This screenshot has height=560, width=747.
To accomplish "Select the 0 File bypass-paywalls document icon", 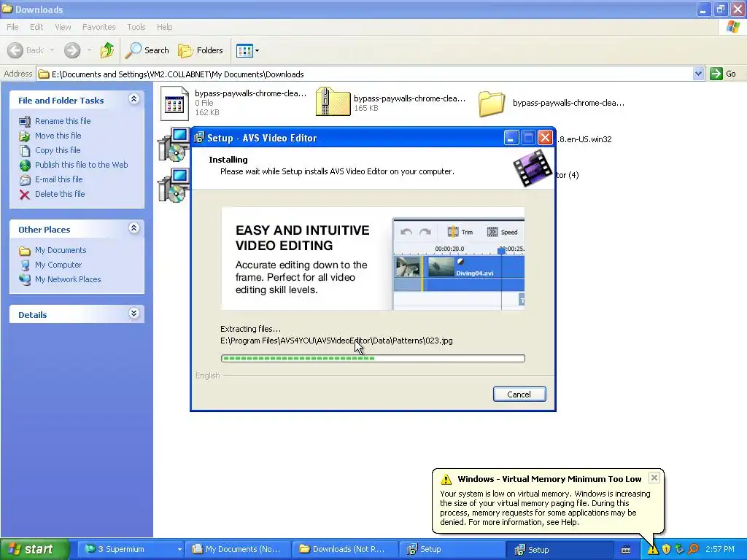I will click(x=174, y=103).
